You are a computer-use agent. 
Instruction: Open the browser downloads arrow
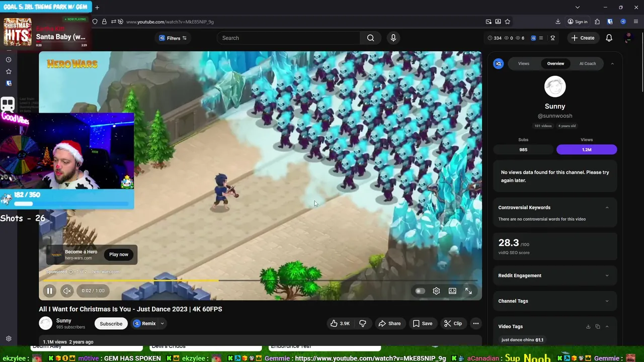tap(557, 22)
